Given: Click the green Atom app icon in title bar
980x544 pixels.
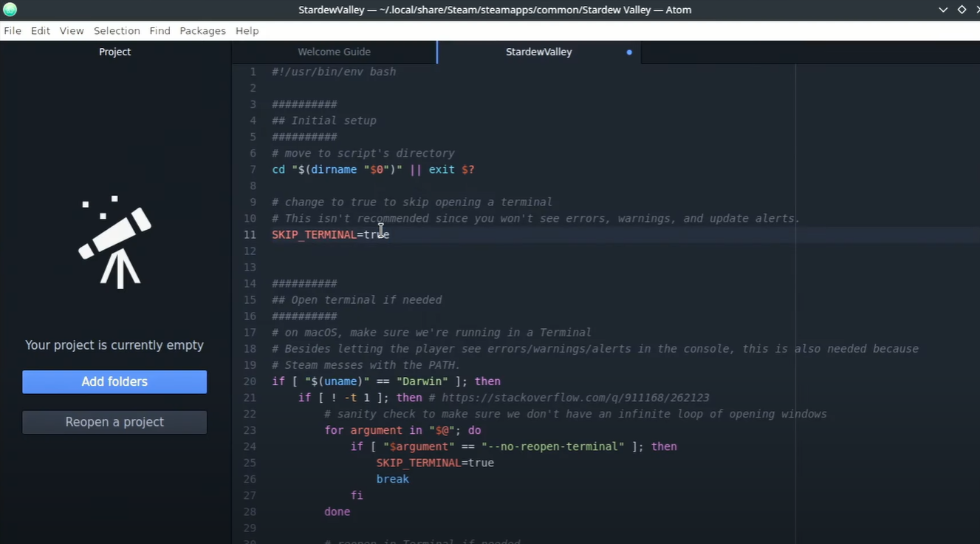Looking at the screenshot, I should (10, 10).
